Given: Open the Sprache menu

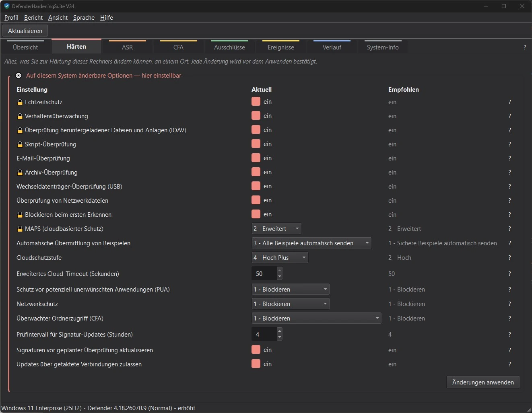Looking at the screenshot, I should tap(84, 18).
